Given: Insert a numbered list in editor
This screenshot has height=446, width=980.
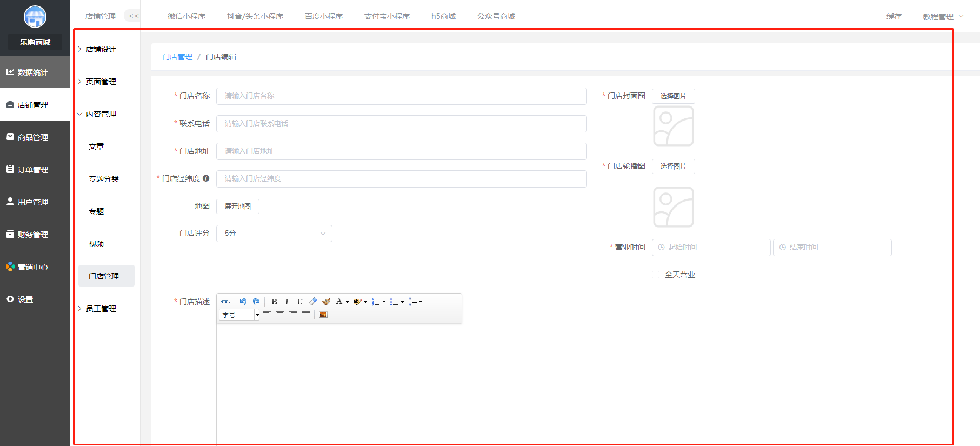Looking at the screenshot, I should (x=376, y=302).
